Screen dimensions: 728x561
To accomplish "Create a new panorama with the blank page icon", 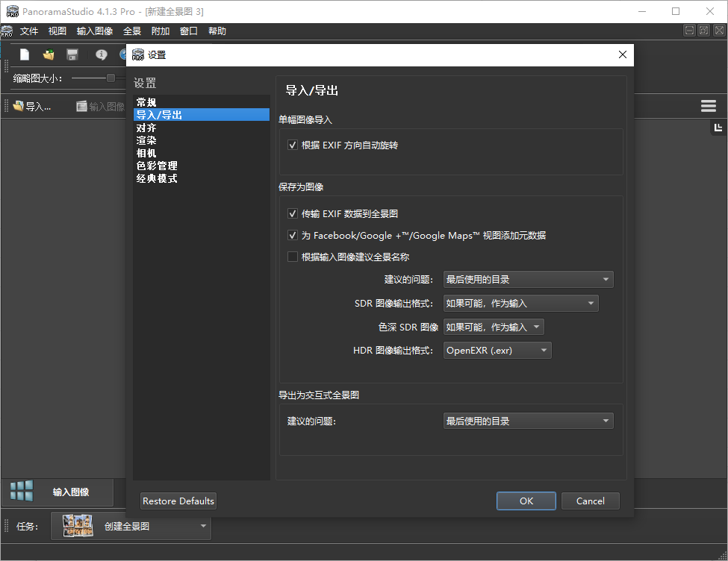I will pyautogui.click(x=26, y=54).
